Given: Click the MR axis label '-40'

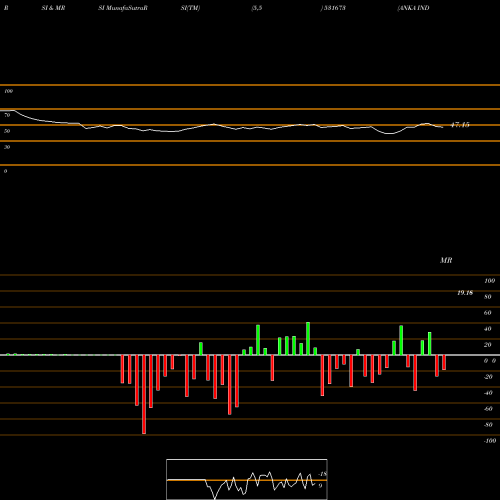Looking at the screenshot, I should 488,393.
